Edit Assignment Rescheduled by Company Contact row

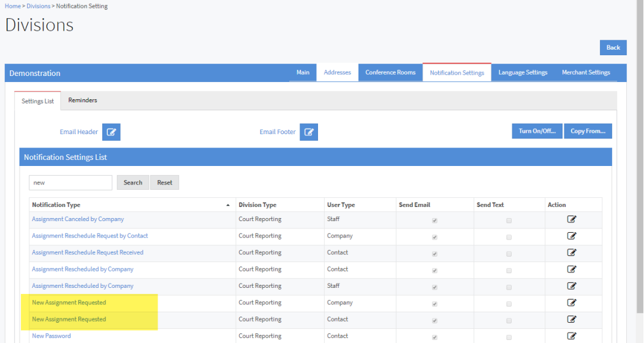pos(571,269)
